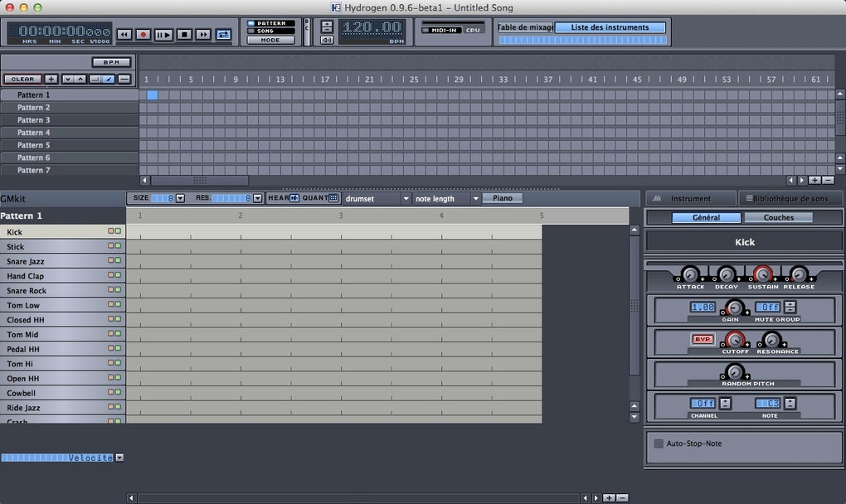The image size is (846, 504).
Task: Change MIDI NOTE C3 with stepper
Action: click(790, 403)
